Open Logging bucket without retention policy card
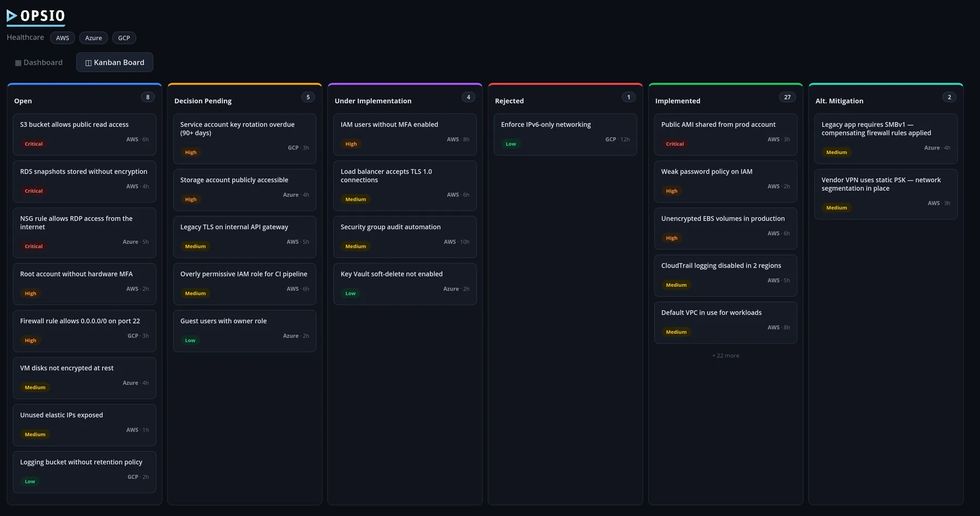Screen dimensions: 980x516 click(x=84, y=472)
